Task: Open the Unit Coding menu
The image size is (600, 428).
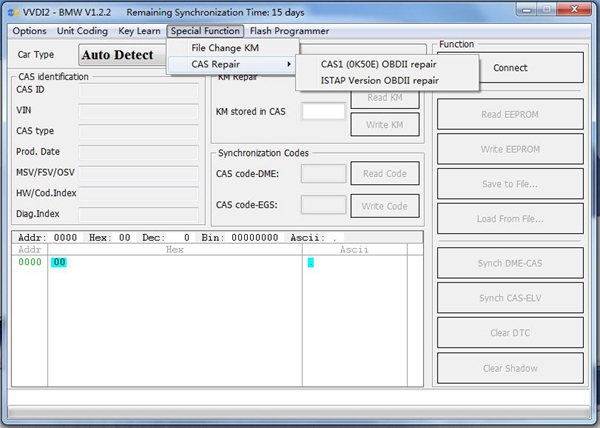Action: [82, 31]
